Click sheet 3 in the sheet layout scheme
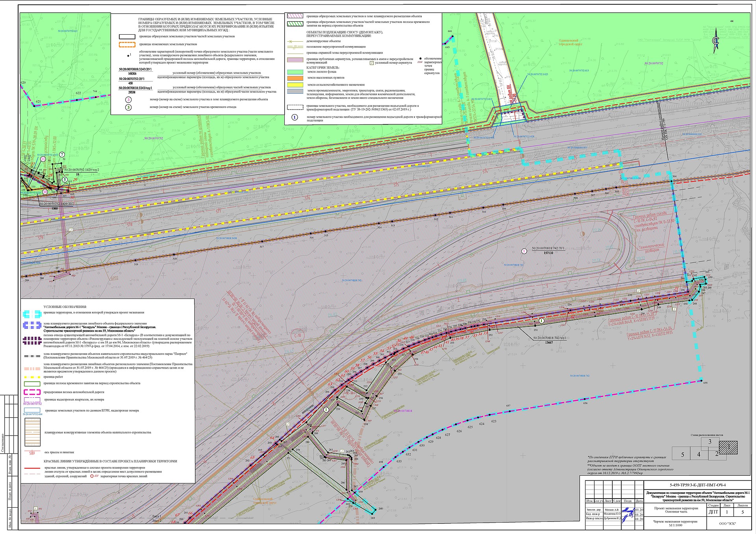Screen dimensions: 756x534 point(710,442)
